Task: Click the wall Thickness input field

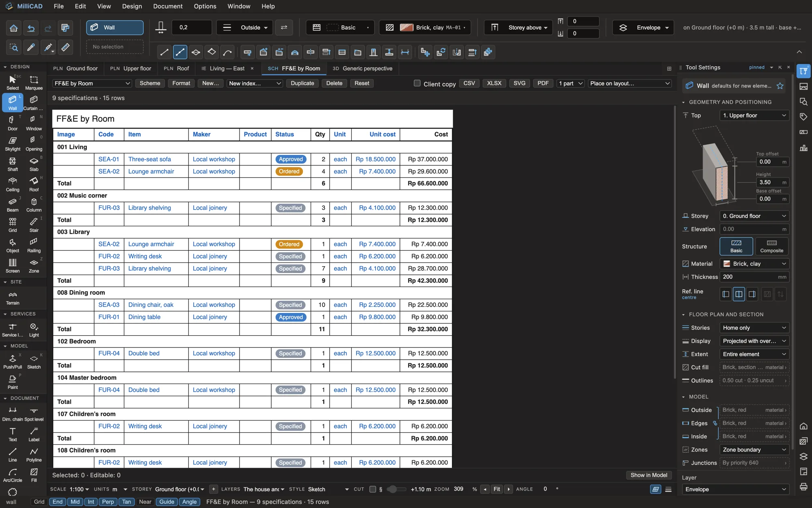Action: tap(754, 277)
